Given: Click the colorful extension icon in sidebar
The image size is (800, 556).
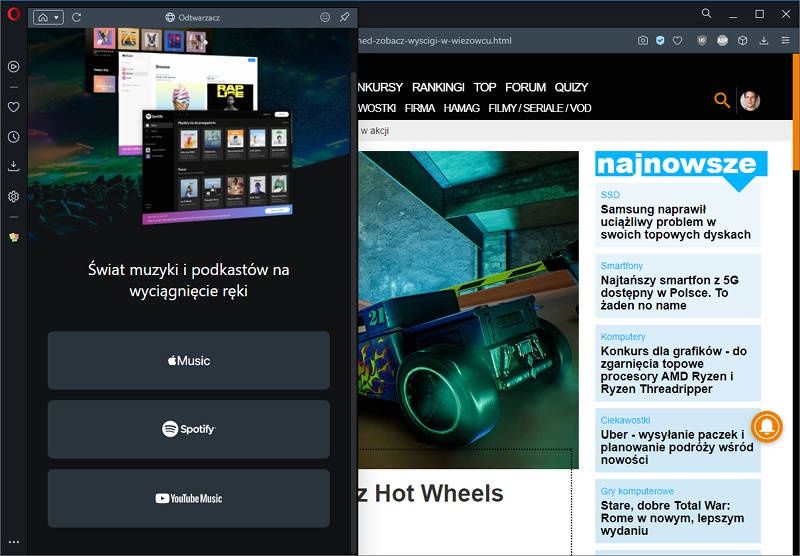Looking at the screenshot, I should click(x=14, y=237).
